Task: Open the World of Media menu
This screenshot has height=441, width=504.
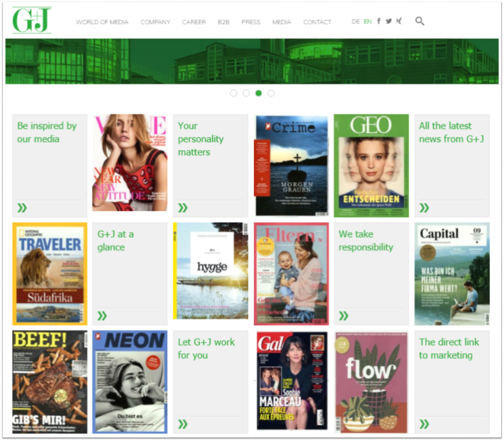Action: pyautogui.click(x=102, y=22)
